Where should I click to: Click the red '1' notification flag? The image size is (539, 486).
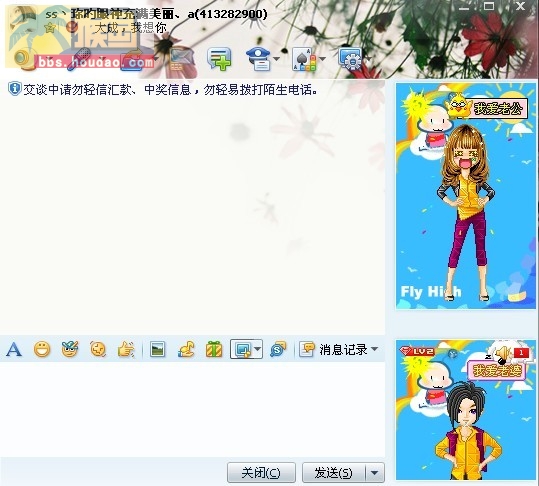click(521, 352)
